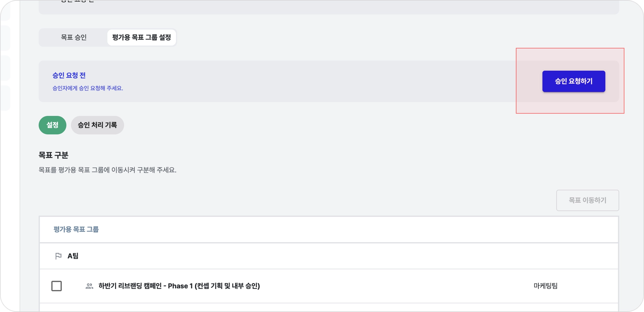Select the A팀 group row
The height and width of the screenshot is (312, 644).
click(329, 256)
